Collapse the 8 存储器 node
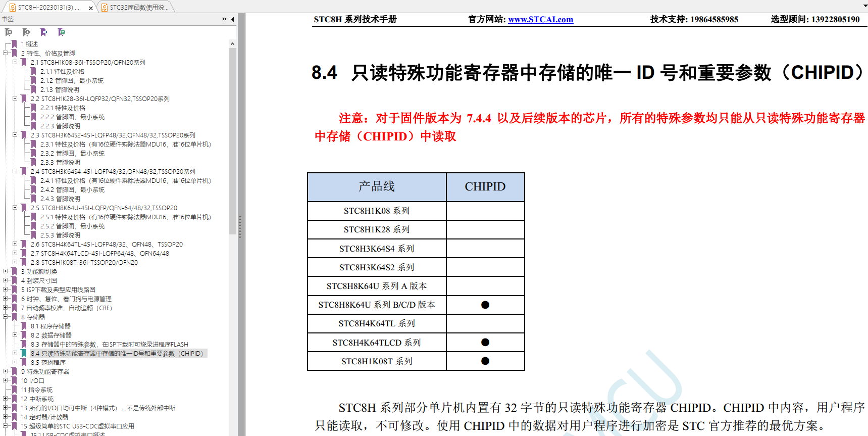Screen dimensions: 868x436 (x=6, y=317)
